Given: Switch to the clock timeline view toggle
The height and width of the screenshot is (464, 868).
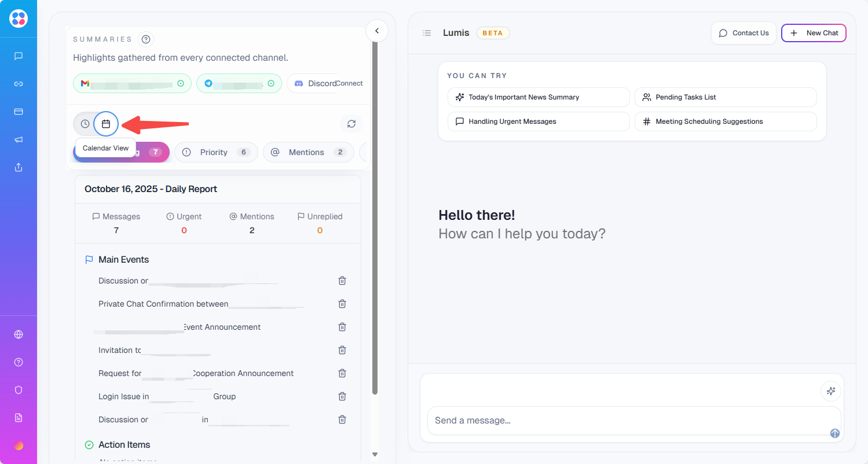Looking at the screenshot, I should point(85,124).
